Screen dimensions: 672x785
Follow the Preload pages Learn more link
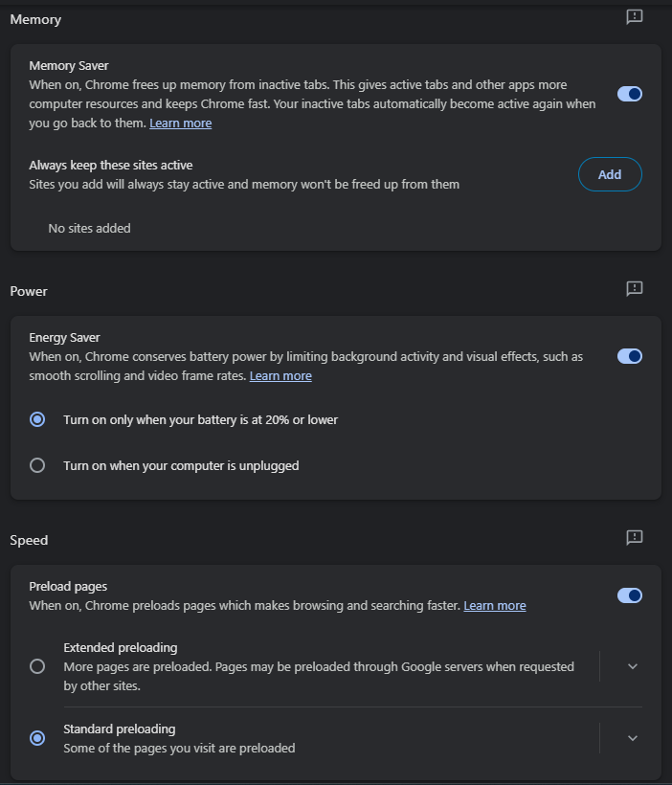pyautogui.click(x=495, y=606)
